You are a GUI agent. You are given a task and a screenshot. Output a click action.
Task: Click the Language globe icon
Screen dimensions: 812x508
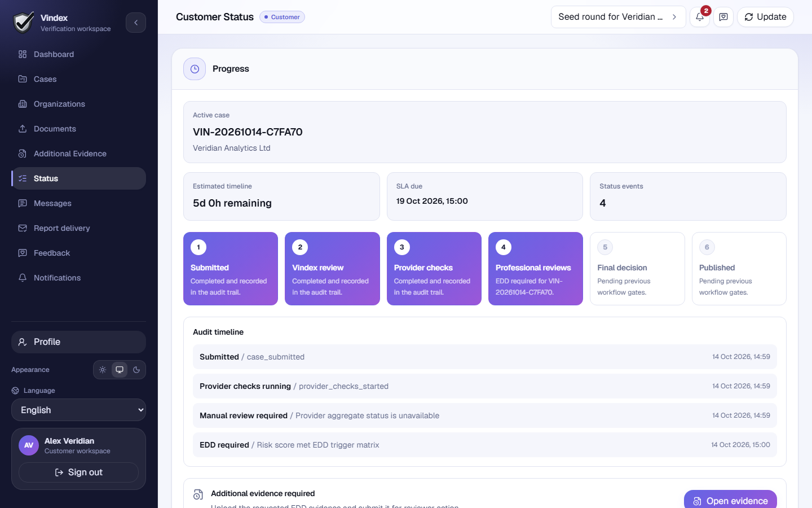[15, 391]
